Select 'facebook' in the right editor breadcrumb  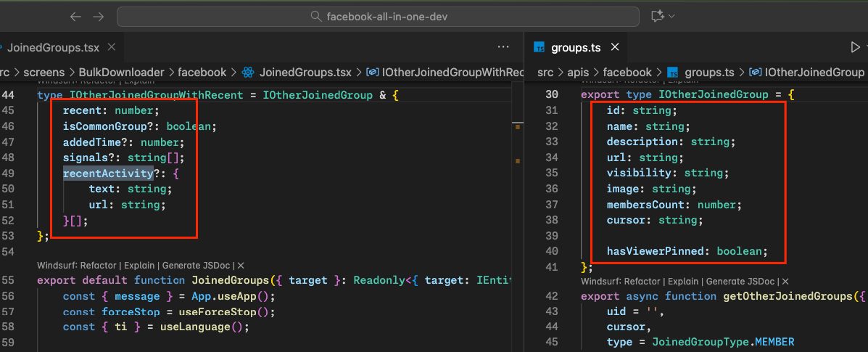point(628,72)
